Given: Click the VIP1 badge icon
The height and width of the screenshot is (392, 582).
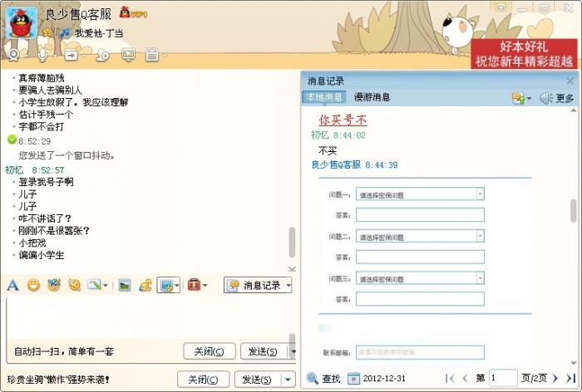Looking at the screenshot, I should tap(133, 12).
